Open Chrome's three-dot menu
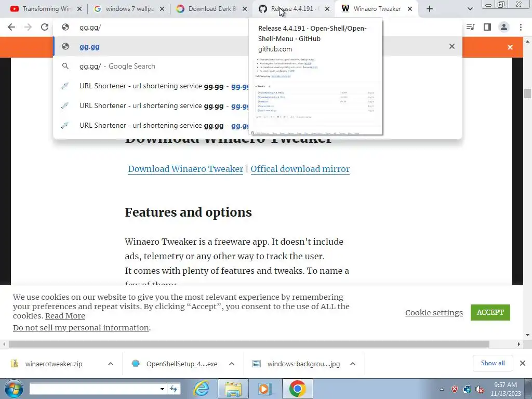The height and width of the screenshot is (399, 532). (x=521, y=27)
